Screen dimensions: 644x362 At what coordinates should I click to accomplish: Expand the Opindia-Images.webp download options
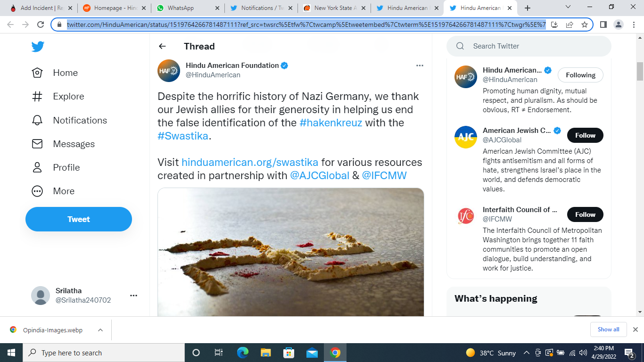pos(100,330)
